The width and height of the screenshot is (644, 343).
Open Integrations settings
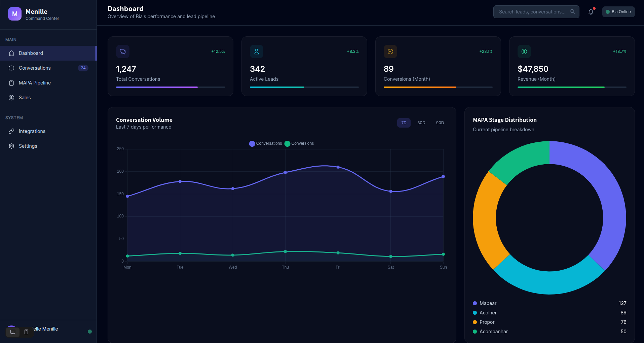(x=48, y=131)
